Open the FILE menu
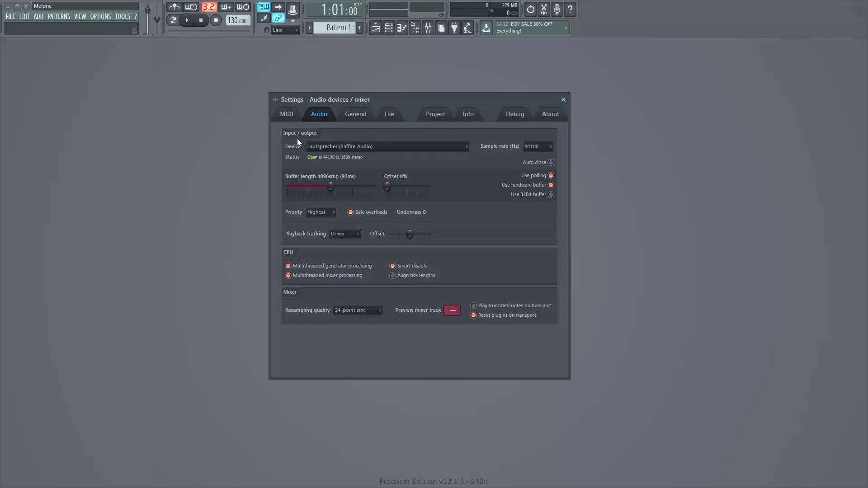This screenshot has height=488, width=868. tap(10, 16)
